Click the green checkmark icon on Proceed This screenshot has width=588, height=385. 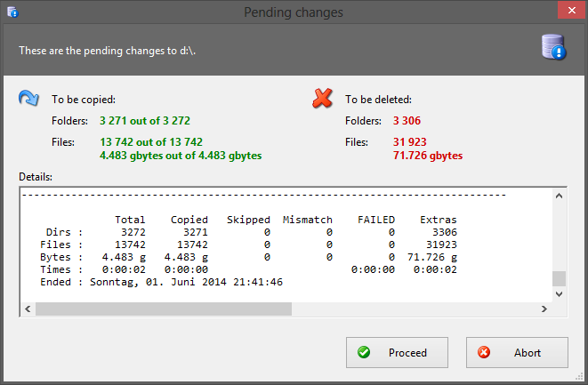coord(364,353)
